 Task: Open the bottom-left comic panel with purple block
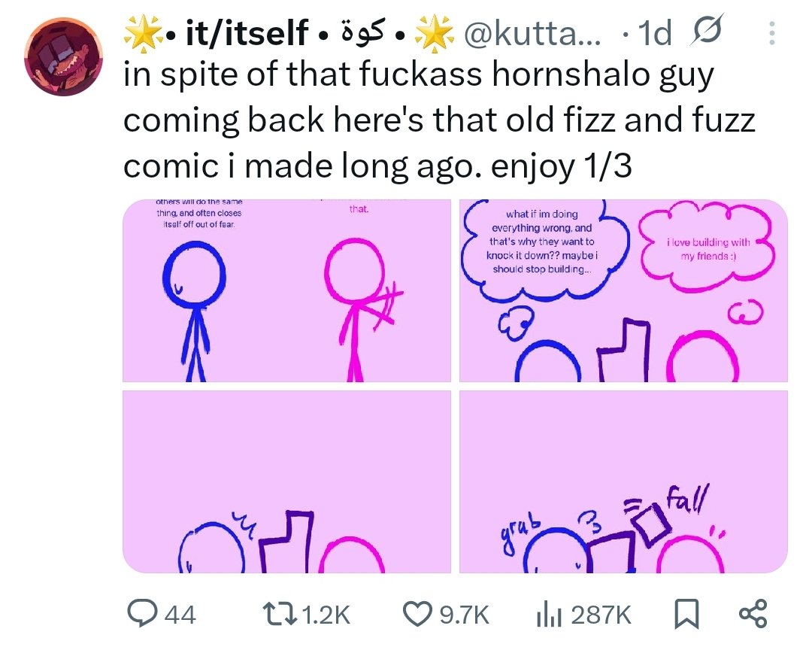[x=286, y=481]
